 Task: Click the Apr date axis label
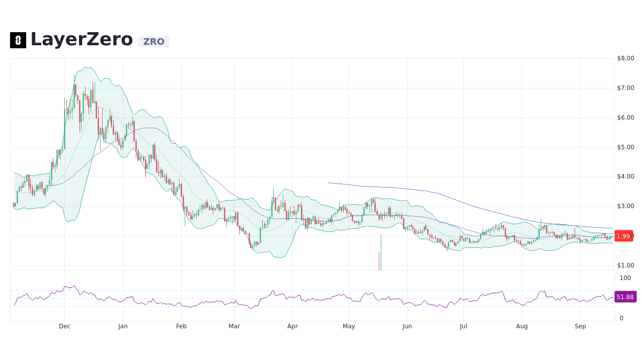(292, 326)
